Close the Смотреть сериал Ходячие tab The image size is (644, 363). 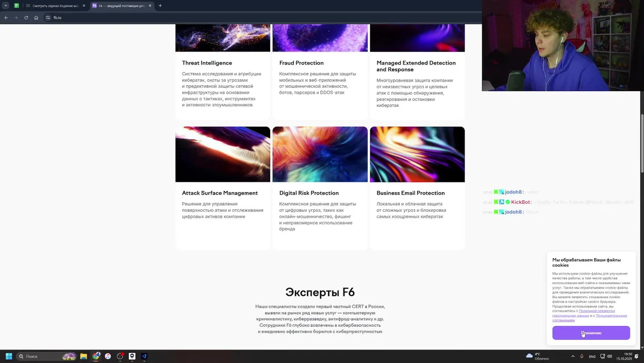click(x=84, y=6)
